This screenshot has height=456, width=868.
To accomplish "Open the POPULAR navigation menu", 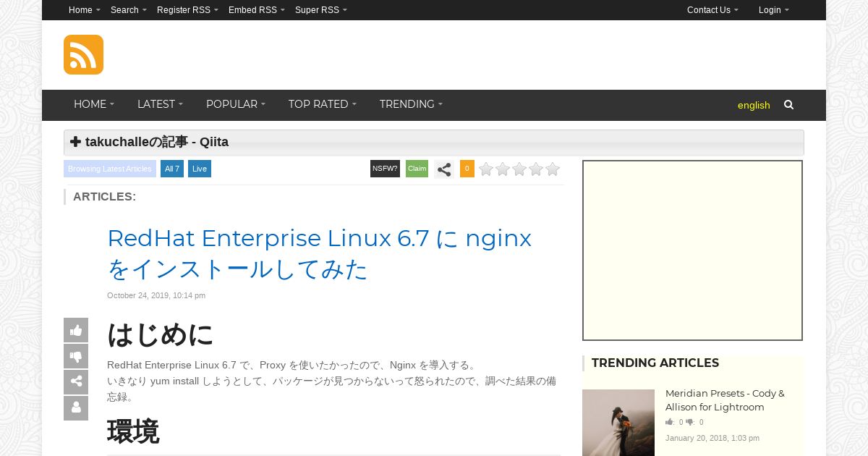I will tap(236, 105).
